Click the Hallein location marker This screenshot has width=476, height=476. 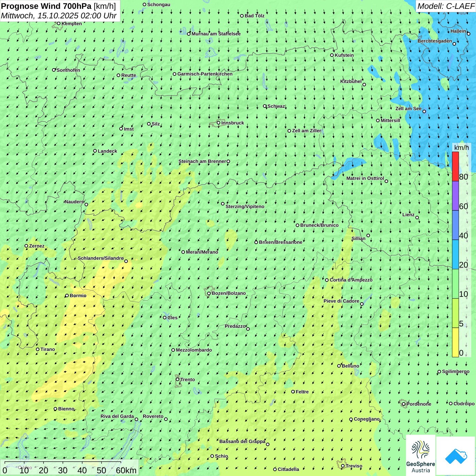[x=469, y=34]
